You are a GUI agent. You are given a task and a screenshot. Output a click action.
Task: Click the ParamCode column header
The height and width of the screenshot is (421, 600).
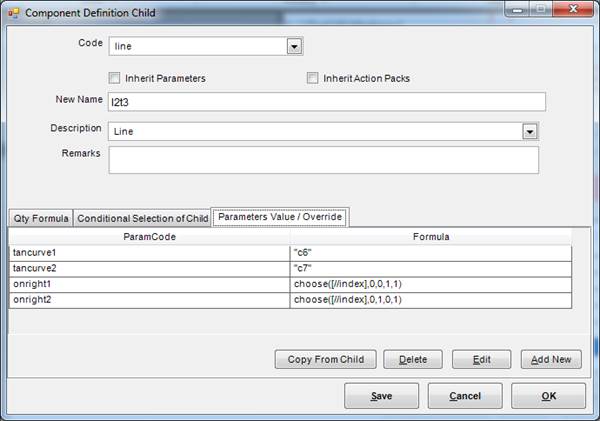coord(149,238)
